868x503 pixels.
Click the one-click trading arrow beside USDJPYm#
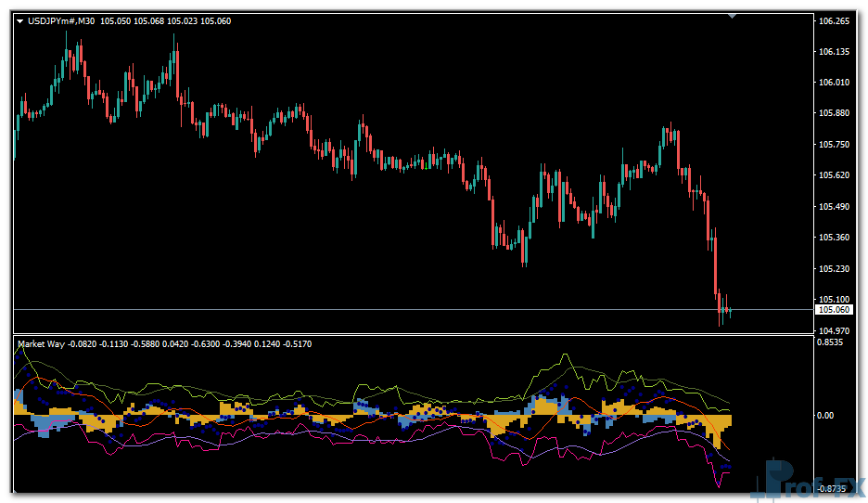coord(20,20)
